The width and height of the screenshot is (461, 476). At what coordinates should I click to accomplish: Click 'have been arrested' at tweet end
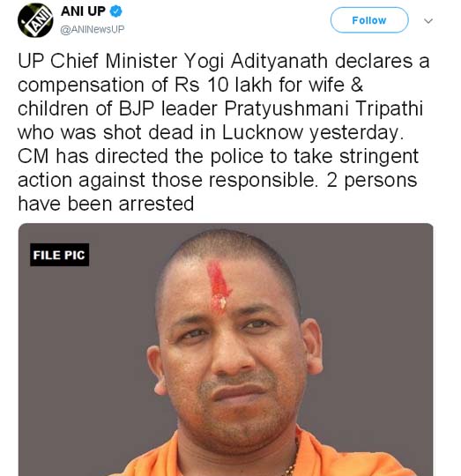pos(106,204)
